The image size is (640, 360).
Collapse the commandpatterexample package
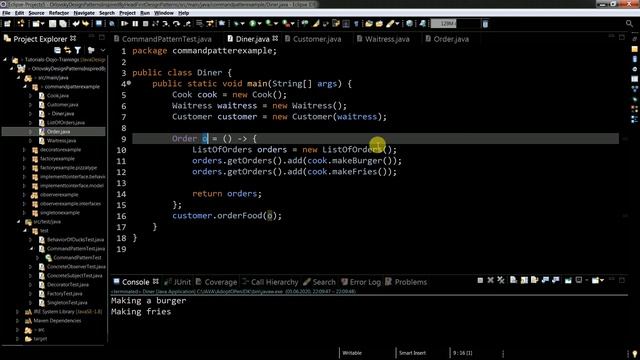pyautogui.click(x=25, y=87)
